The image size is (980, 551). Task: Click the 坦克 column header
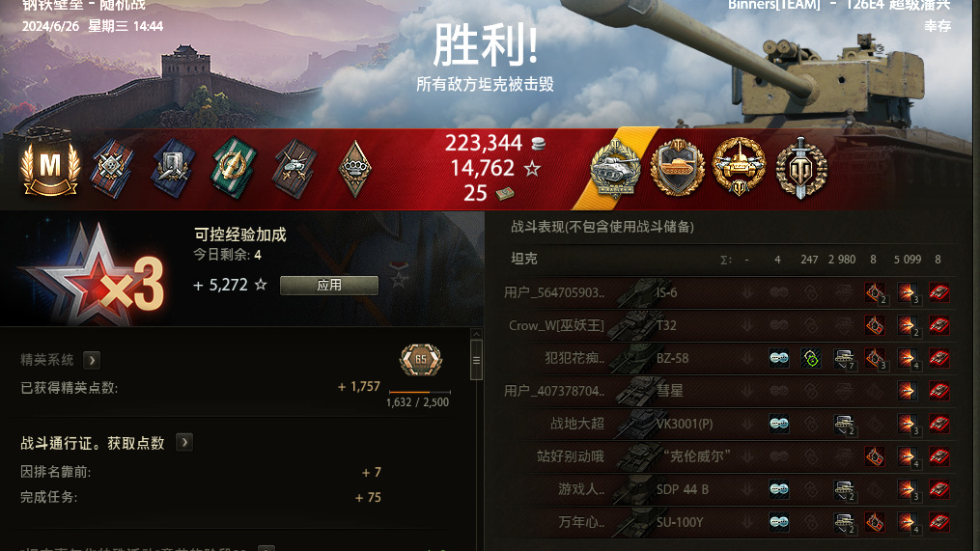(x=523, y=259)
